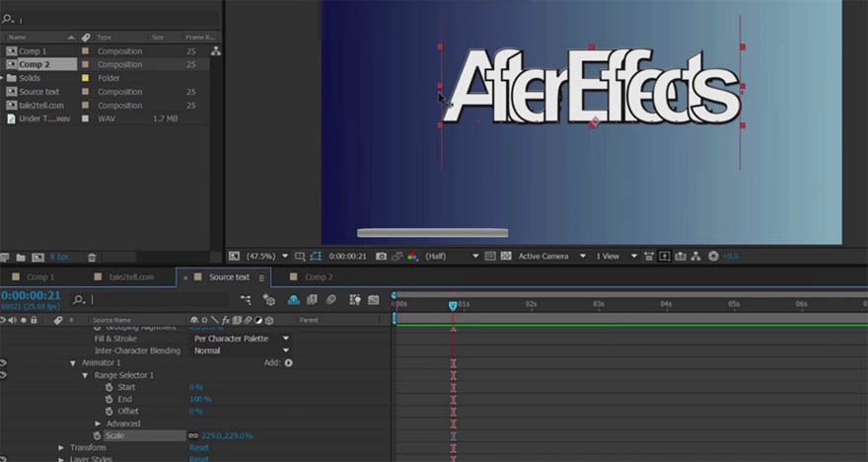Select Comp 1 in Project panel

[33, 51]
